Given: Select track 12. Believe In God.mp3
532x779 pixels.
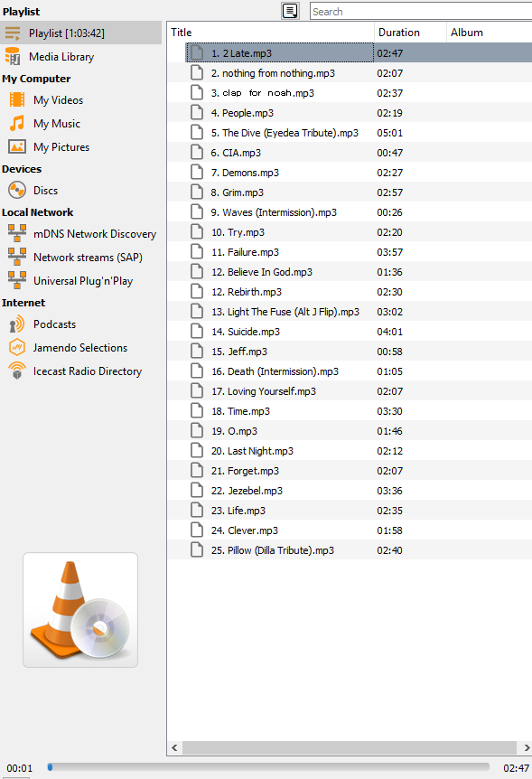Looking at the screenshot, I should pyautogui.click(x=350, y=272).
